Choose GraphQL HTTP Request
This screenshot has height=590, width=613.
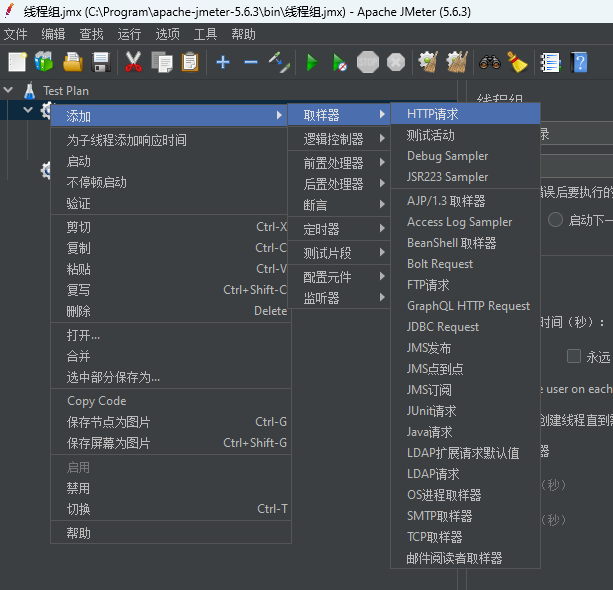[x=465, y=306]
